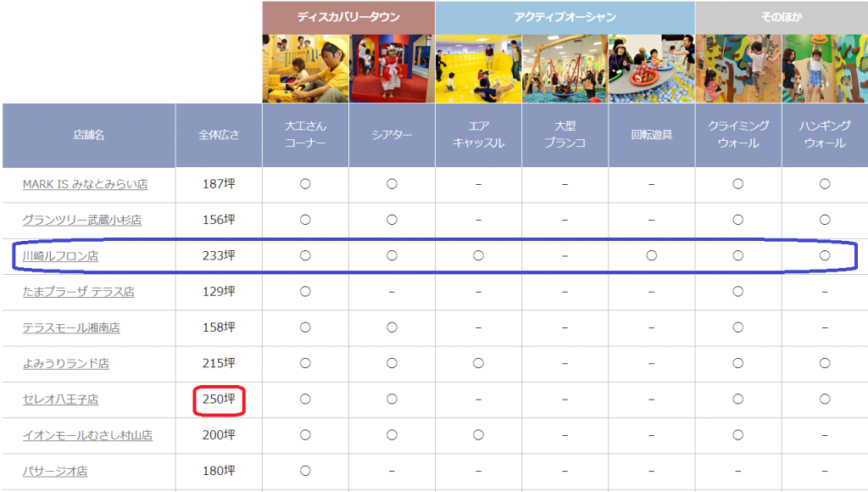
Task: Click the そのほか category header
Action: pos(782,17)
